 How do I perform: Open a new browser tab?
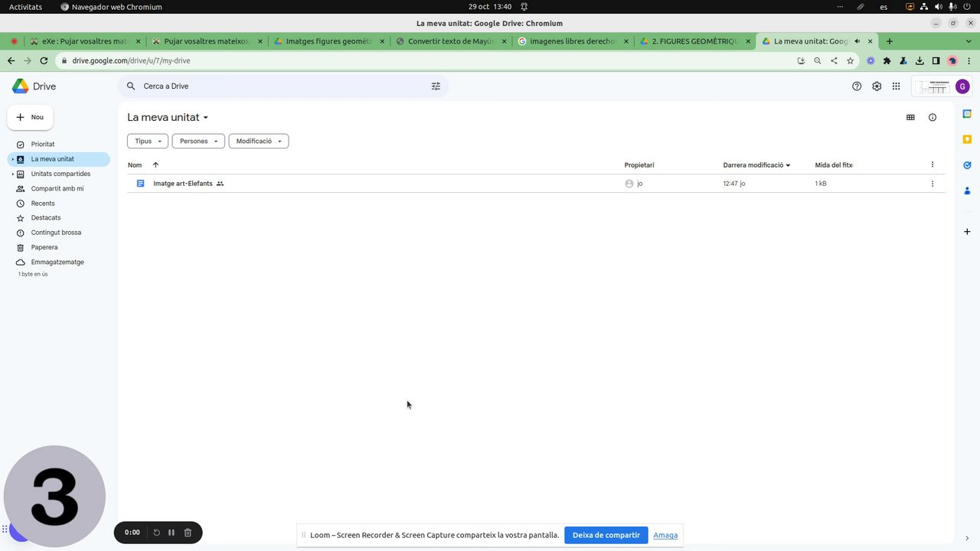point(890,41)
